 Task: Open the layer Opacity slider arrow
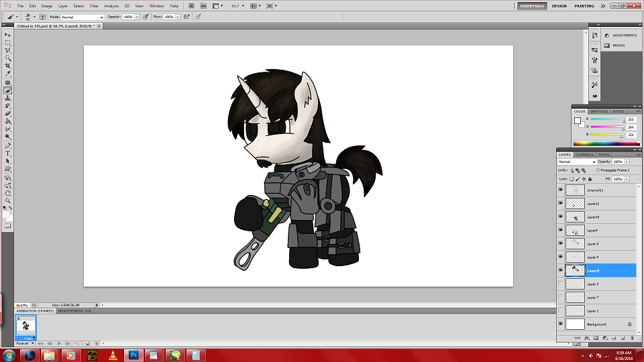pos(627,162)
